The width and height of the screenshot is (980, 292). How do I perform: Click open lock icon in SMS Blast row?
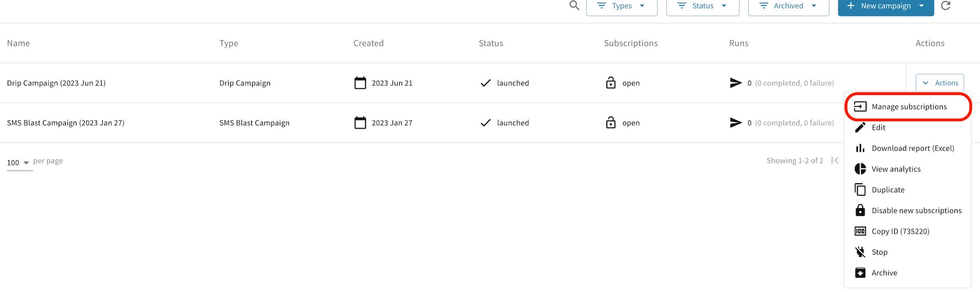tap(610, 123)
